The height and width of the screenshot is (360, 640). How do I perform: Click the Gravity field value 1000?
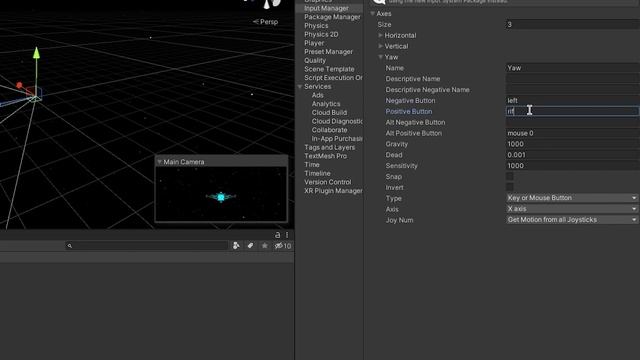[573, 144]
